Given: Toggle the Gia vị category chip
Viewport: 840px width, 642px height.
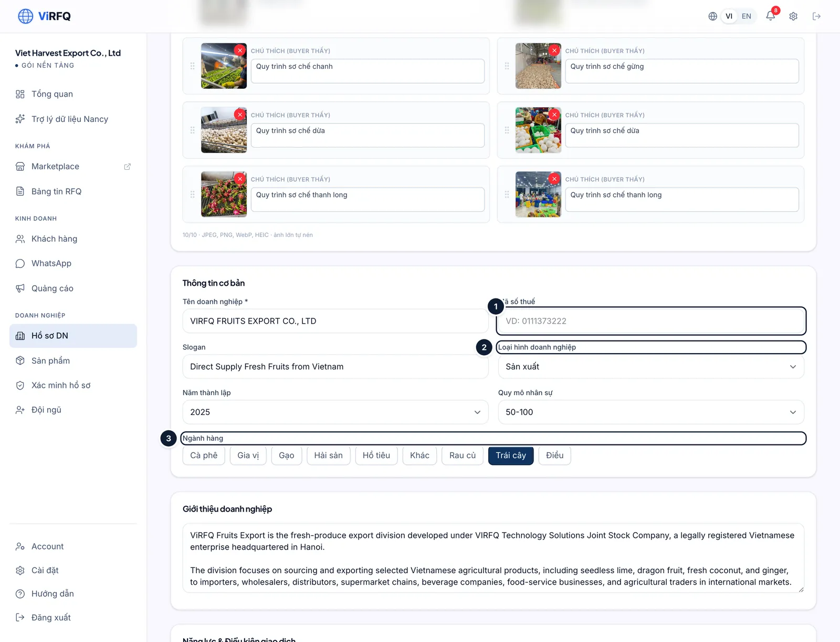Looking at the screenshot, I should pos(248,455).
